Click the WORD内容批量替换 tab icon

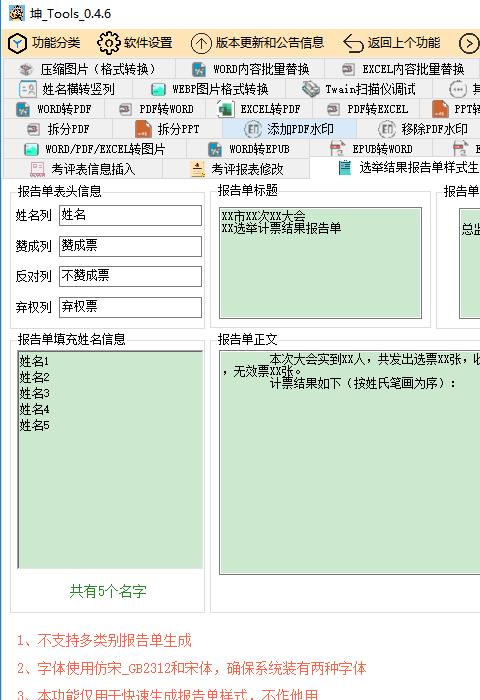click(199, 69)
